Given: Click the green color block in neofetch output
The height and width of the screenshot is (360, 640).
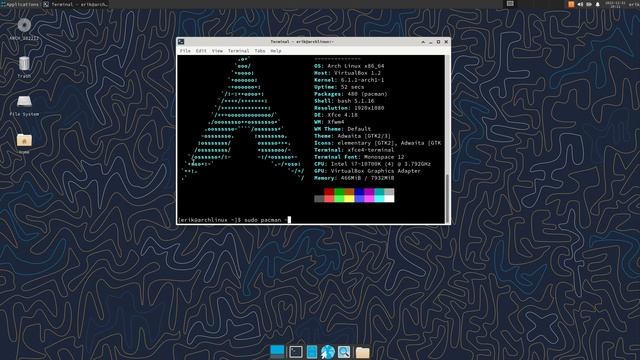Looking at the screenshot, I should [x=339, y=192].
